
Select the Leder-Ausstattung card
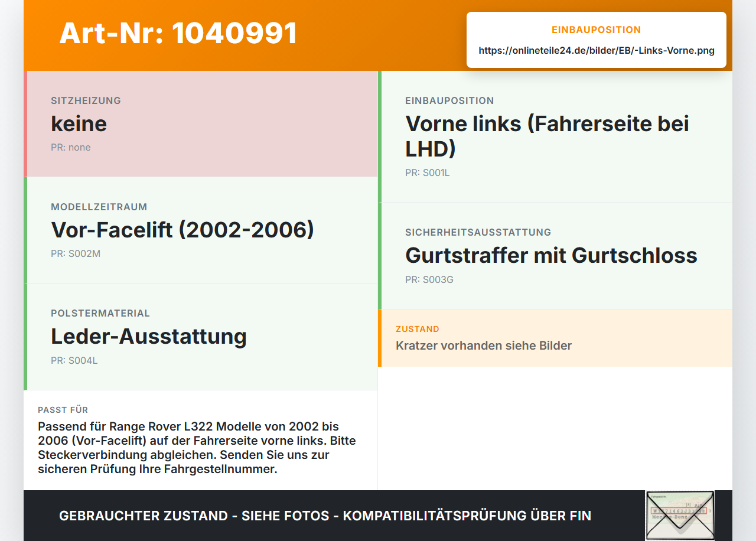pyautogui.click(x=201, y=337)
